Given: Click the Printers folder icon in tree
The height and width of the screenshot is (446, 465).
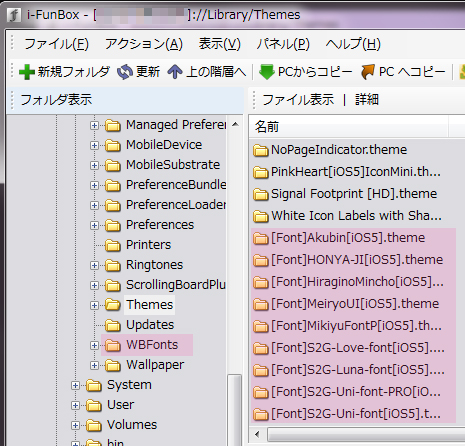Looking at the screenshot, I should [x=113, y=245].
